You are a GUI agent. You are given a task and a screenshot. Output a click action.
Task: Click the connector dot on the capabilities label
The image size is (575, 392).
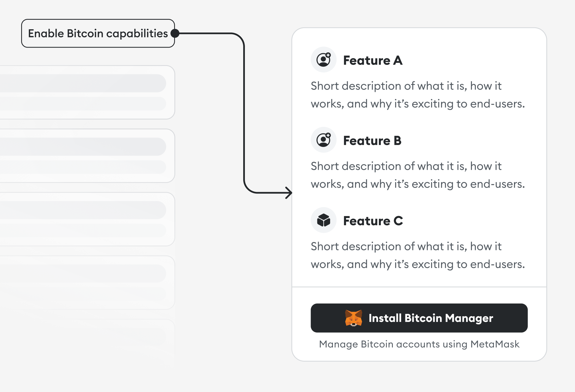[174, 33]
